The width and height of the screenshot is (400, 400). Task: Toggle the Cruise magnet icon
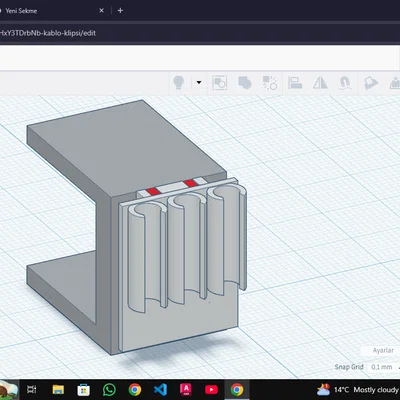coord(345,83)
